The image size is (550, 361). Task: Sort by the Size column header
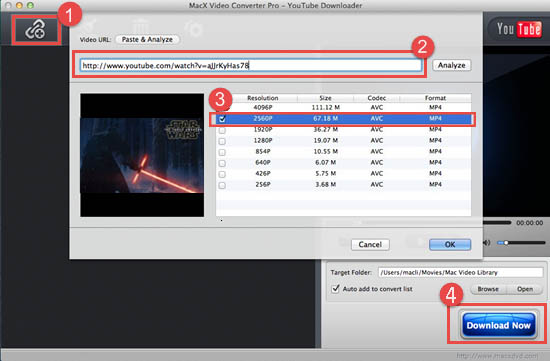325,98
